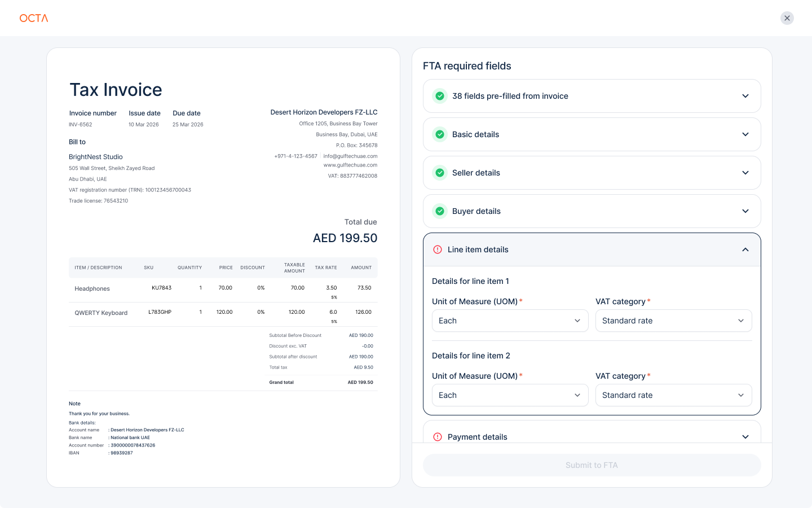Click the Submit to FTA button
Viewport: 812px width, 508px height.
pos(592,465)
